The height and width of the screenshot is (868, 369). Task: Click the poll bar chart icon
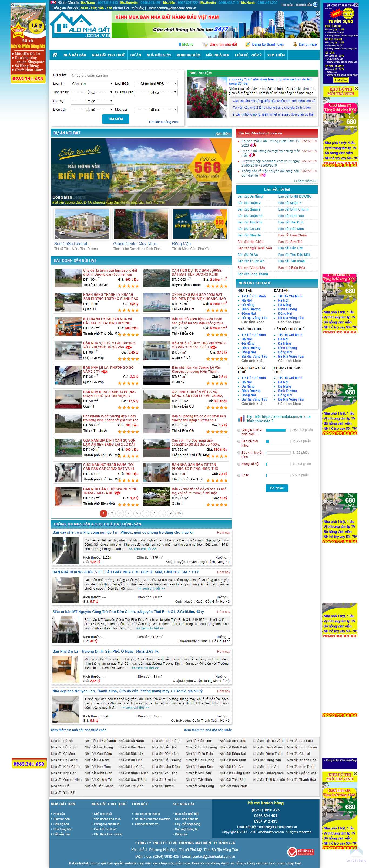[x=241, y=418]
